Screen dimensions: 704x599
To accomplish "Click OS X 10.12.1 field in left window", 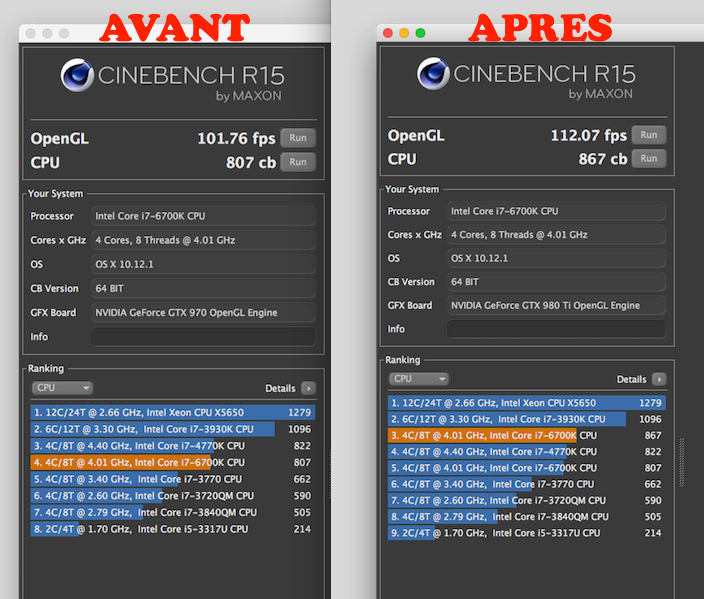I will 203,264.
